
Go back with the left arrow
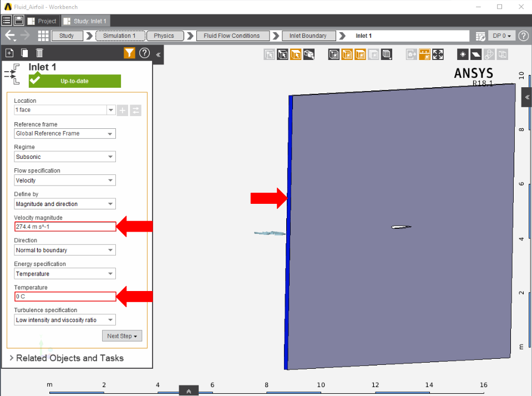click(10, 36)
